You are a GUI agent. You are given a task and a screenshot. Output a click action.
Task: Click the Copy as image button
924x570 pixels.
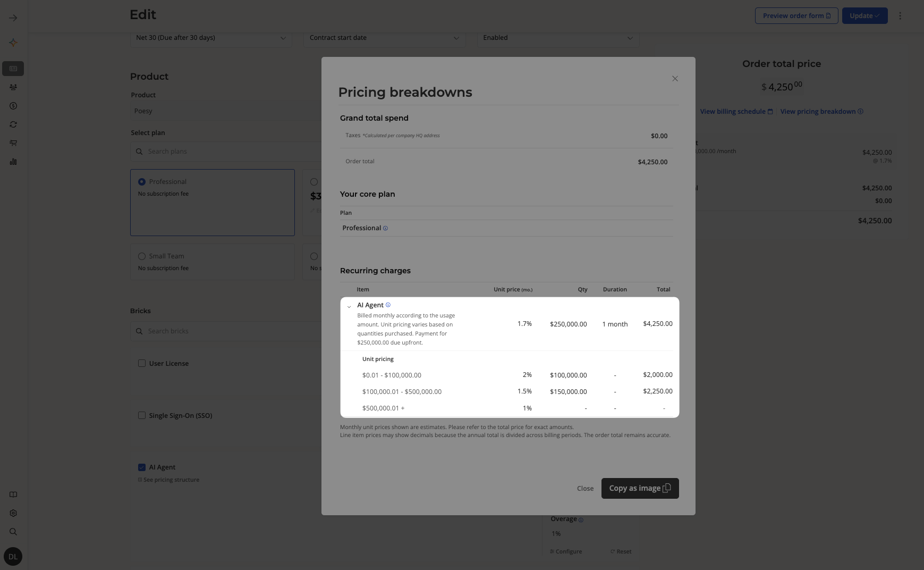click(x=640, y=488)
